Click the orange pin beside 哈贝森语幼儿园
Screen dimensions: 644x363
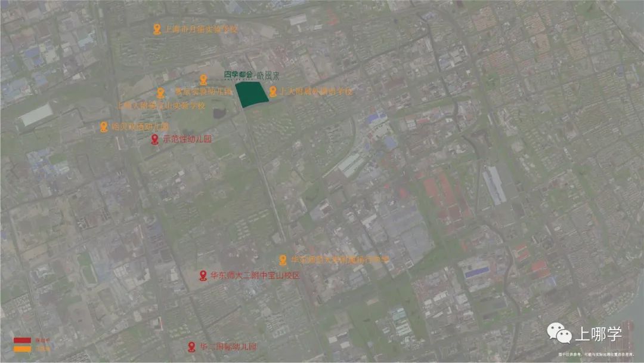tap(104, 127)
